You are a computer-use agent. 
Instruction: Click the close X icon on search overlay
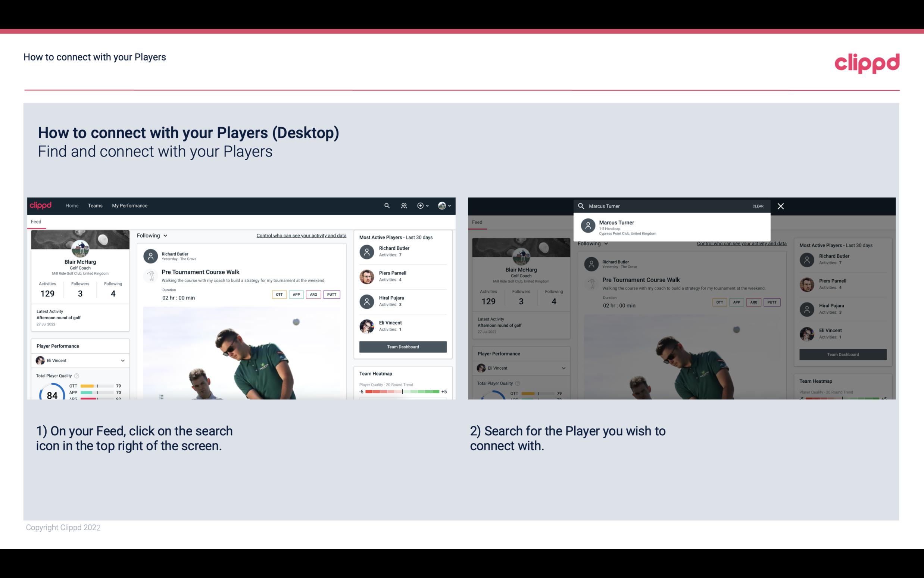click(x=781, y=206)
